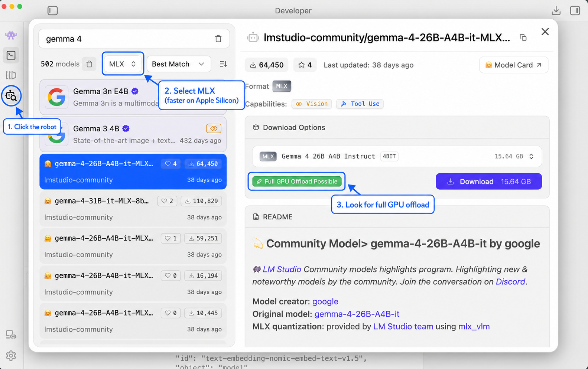Open the mlx_vlm link
Screen dimensions: 588x369
[474, 327]
